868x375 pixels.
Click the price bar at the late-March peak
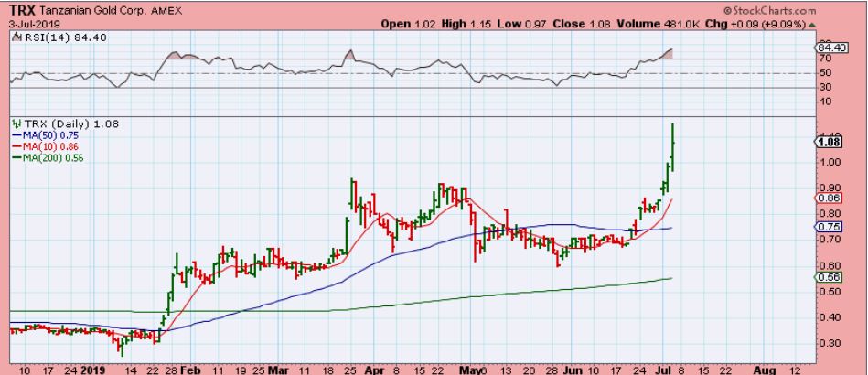352,194
